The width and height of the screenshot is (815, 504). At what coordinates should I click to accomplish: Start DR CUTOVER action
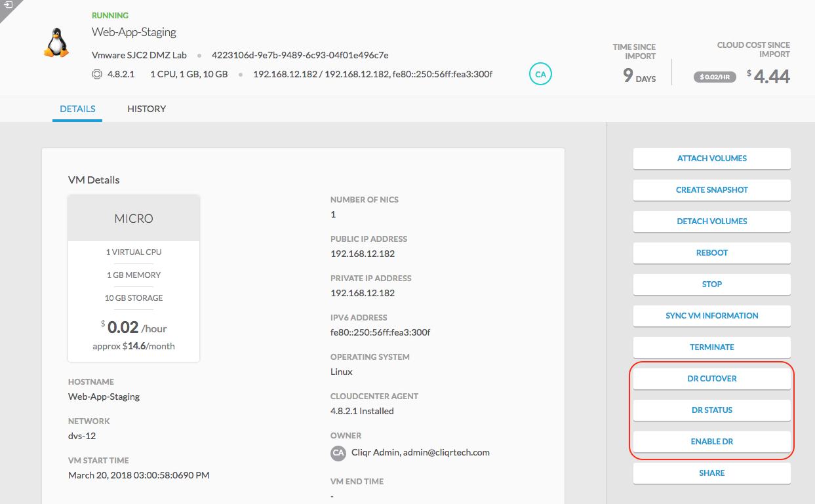pyautogui.click(x=712, y=379)
